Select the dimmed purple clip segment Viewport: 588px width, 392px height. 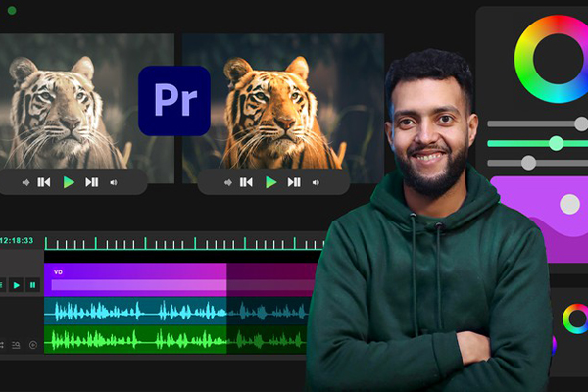click(271, 280)
